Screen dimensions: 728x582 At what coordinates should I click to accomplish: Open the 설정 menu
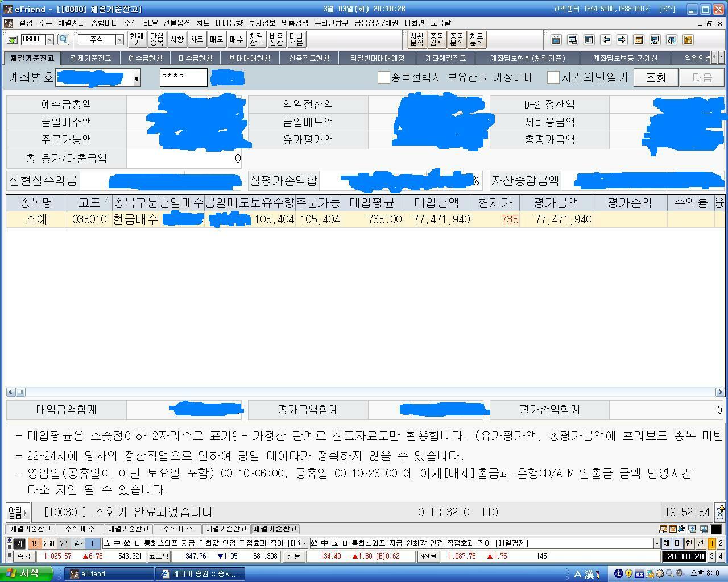pyautogui.click(x=27, y=23)
